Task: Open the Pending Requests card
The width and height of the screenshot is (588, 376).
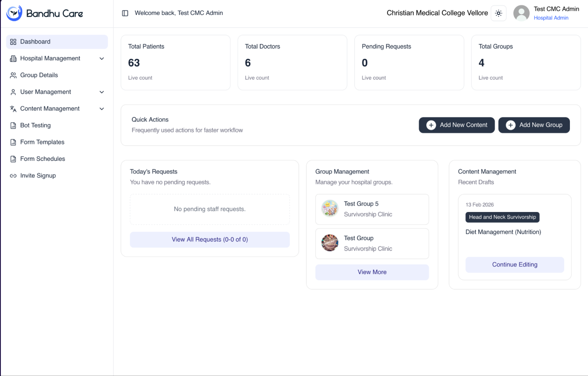Action: point(409,63)
